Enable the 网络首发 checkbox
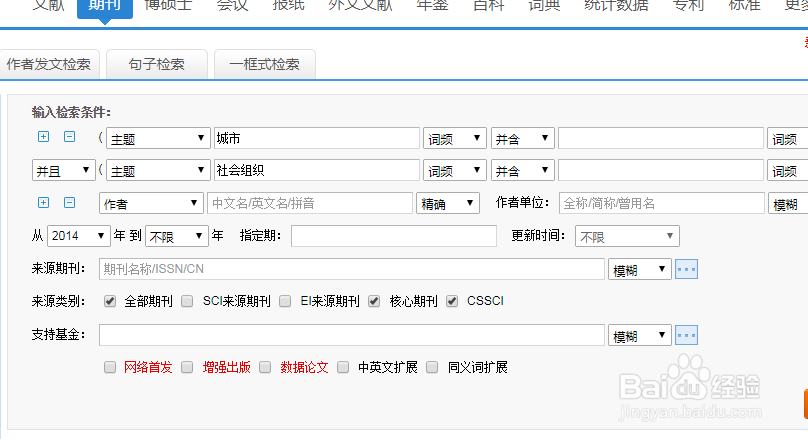 [x=110, y=367]
